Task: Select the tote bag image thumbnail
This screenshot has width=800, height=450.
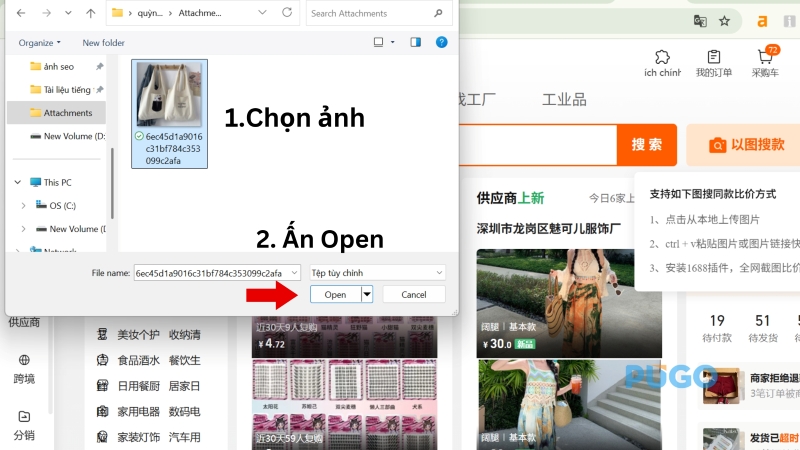Action: [169, 94]
